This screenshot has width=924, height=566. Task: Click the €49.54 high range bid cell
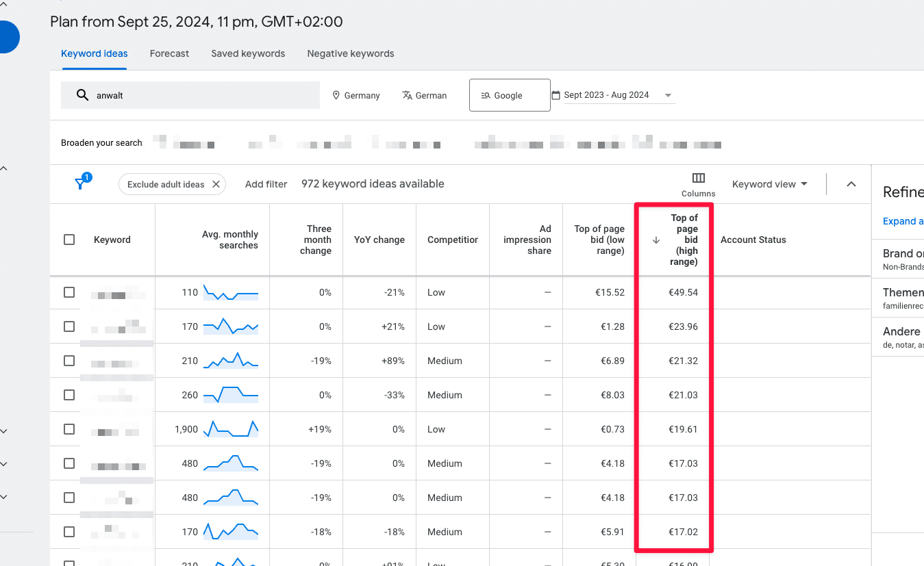(684, 292)
